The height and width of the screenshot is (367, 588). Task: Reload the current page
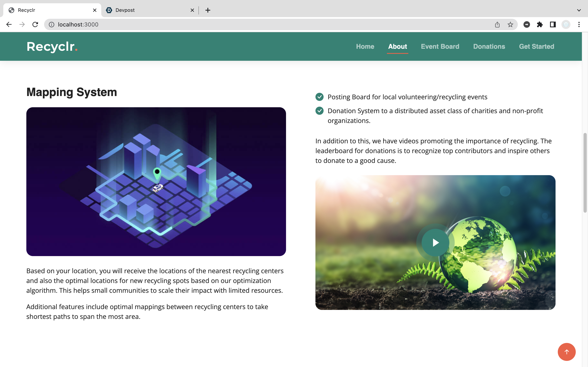tap(35, 24)
